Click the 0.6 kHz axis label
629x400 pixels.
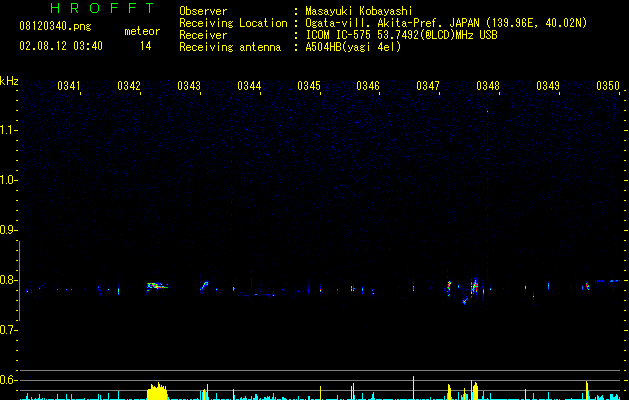8,380
